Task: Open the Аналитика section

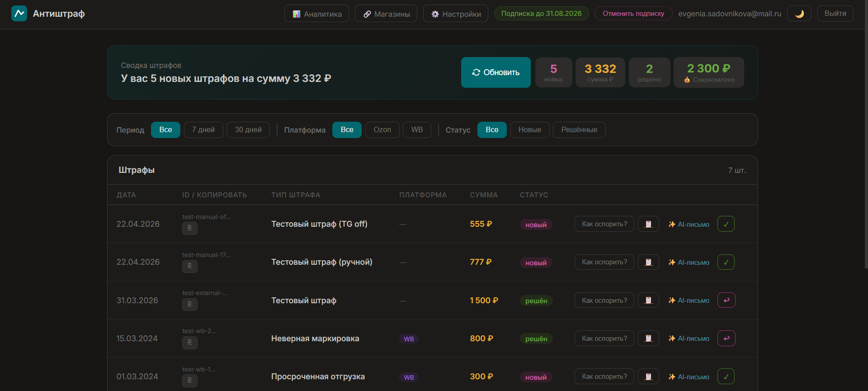Action: (x=316, y=14)
